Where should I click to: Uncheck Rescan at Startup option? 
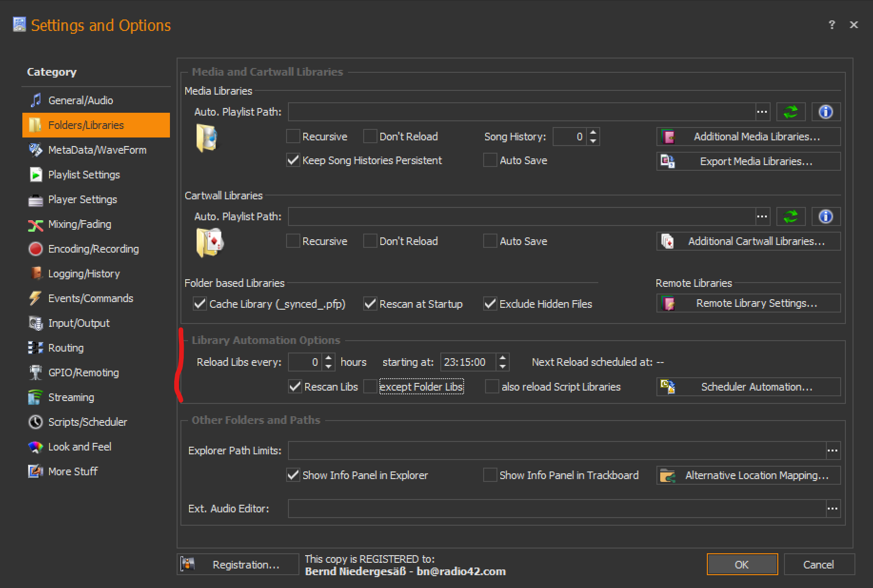coord(370,304)
